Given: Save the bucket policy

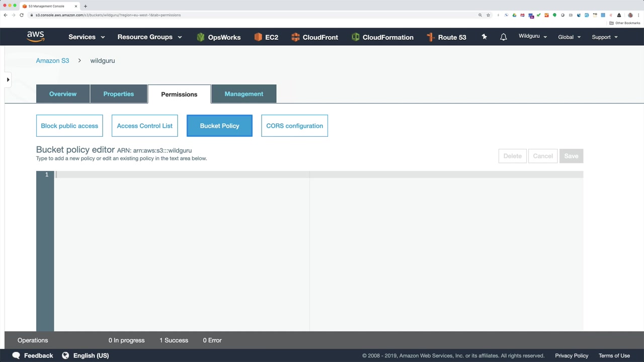Looking at the screenshot, I should point(571,156).
